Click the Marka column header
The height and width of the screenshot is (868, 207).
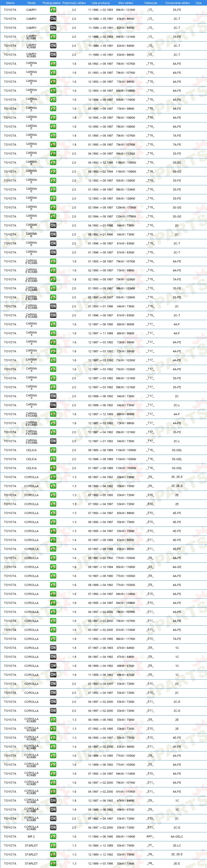coord(11,3)
